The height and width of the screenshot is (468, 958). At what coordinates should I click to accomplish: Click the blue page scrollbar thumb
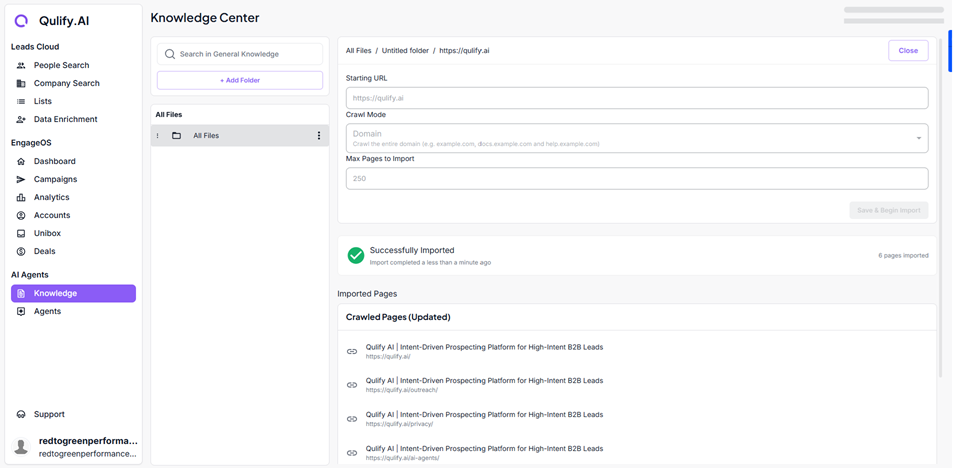(x=950, y=51)
